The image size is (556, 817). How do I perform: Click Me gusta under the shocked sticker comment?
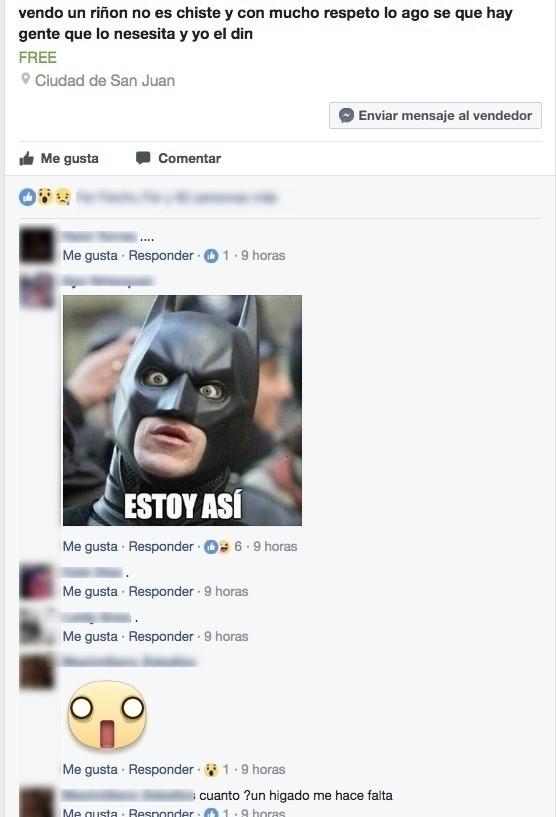(x=90, y=770)
